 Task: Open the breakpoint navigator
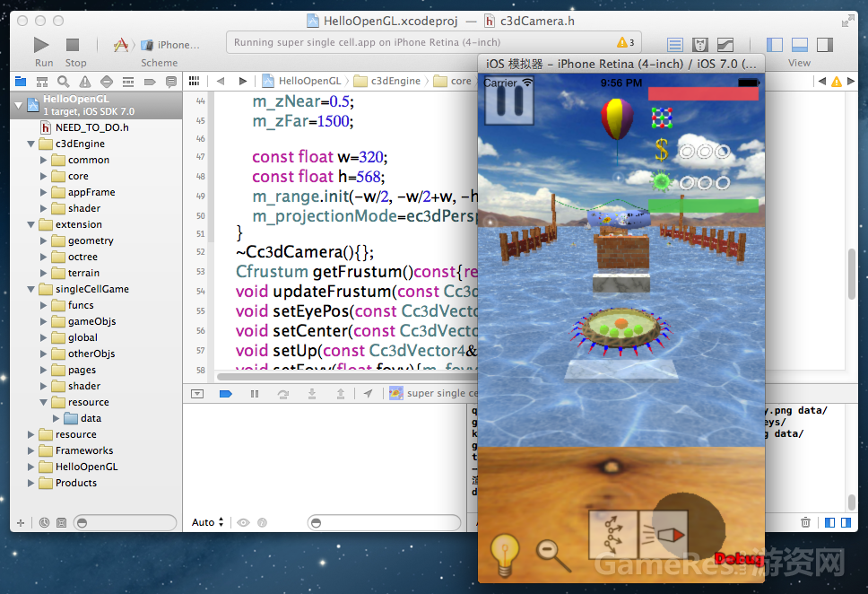[149, 81]
